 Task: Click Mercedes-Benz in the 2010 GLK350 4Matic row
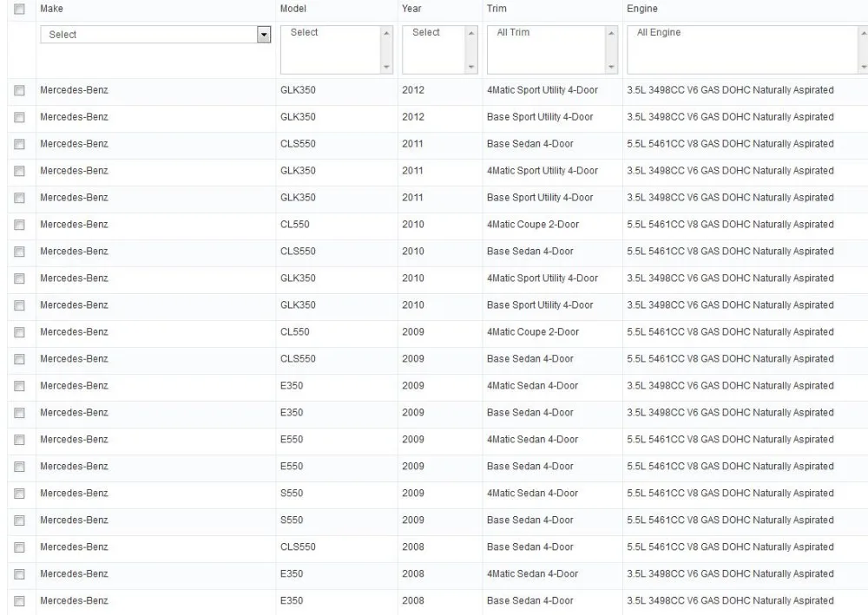pos(74,278)
